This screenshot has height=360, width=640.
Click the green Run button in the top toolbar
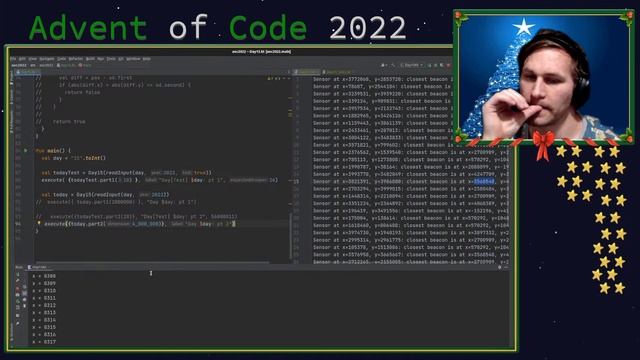(429, 65)
